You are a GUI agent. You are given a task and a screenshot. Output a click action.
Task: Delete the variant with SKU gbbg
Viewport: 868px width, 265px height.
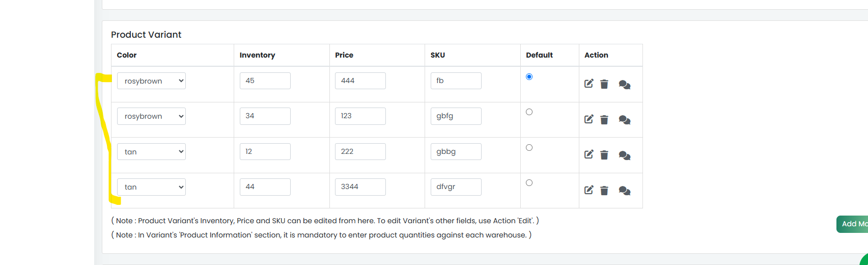pyautogui.click(x=604, y=155)
